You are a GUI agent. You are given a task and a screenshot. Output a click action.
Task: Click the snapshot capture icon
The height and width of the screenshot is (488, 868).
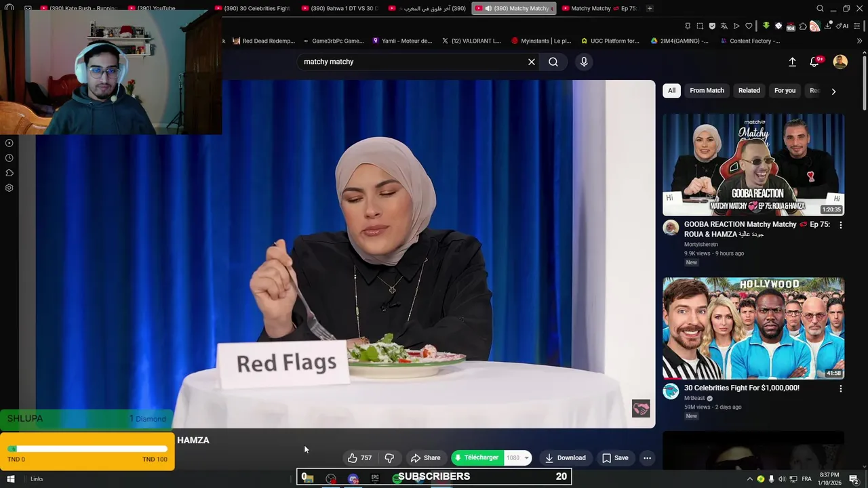pyautogui.click(x=700, y=26)
